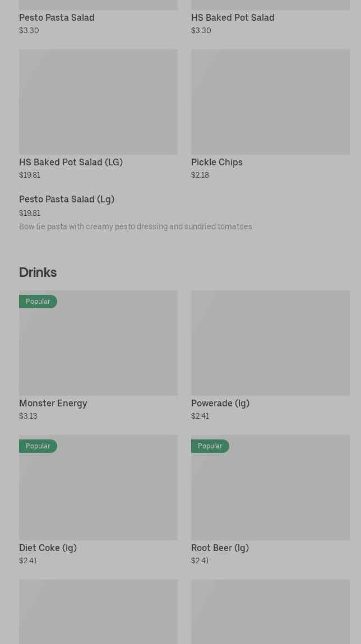Choose the Powerade (lg) item name
361x644 pixels.
[220, 404]
